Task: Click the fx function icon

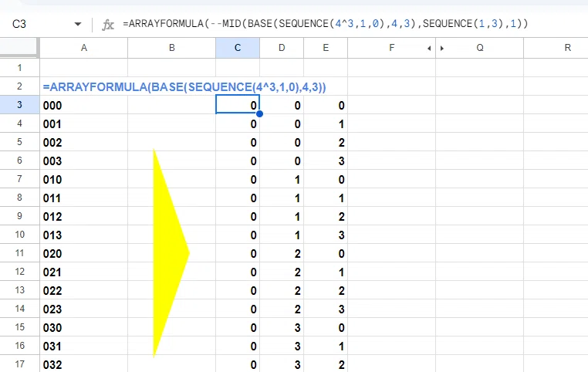Action: coord(108,25)
